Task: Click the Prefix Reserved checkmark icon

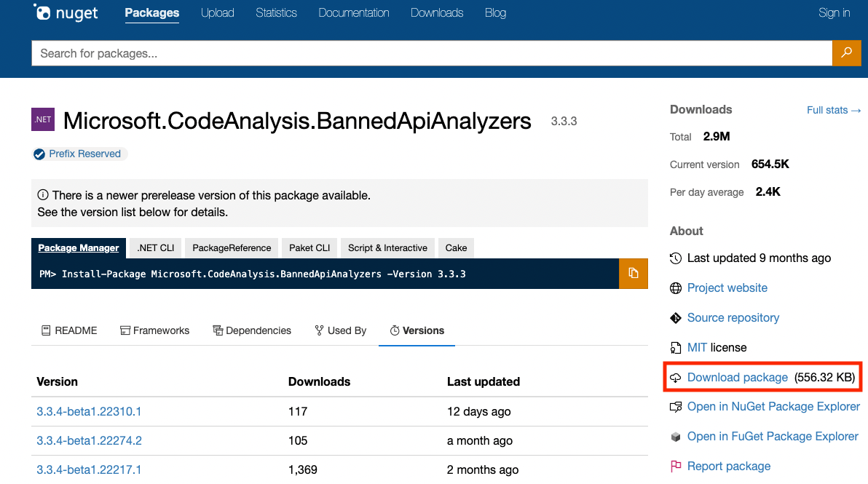Action: (39, 154)
